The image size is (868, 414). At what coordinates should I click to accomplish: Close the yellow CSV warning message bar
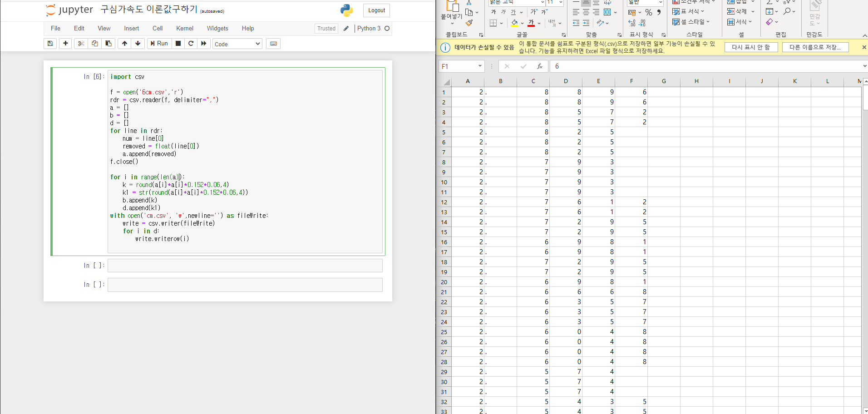pyautogui.click(x=864, y=47)
